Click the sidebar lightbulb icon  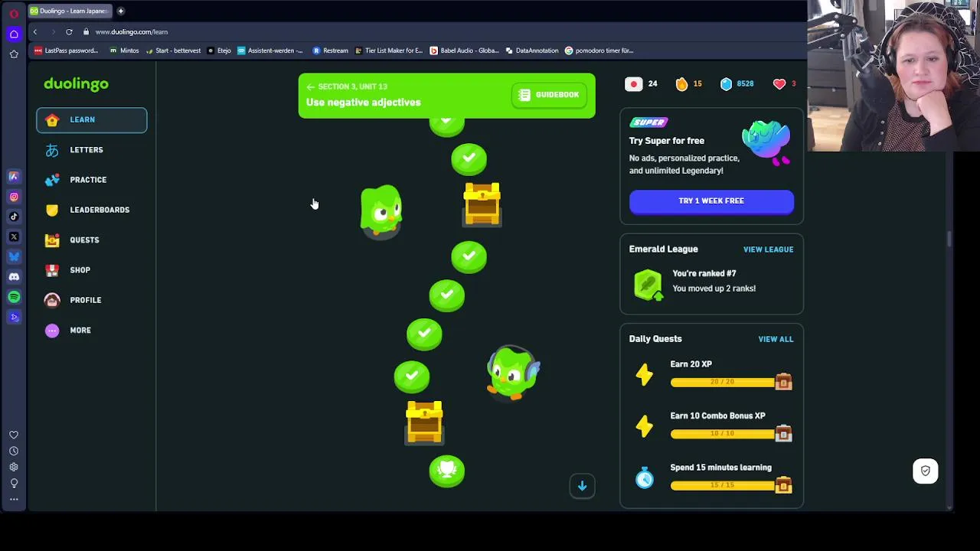click(x=14, y=483)
